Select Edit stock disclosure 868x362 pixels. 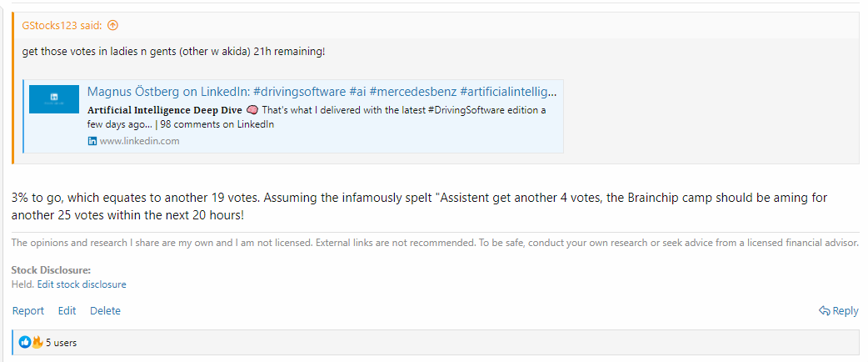(x=82, y=284)
